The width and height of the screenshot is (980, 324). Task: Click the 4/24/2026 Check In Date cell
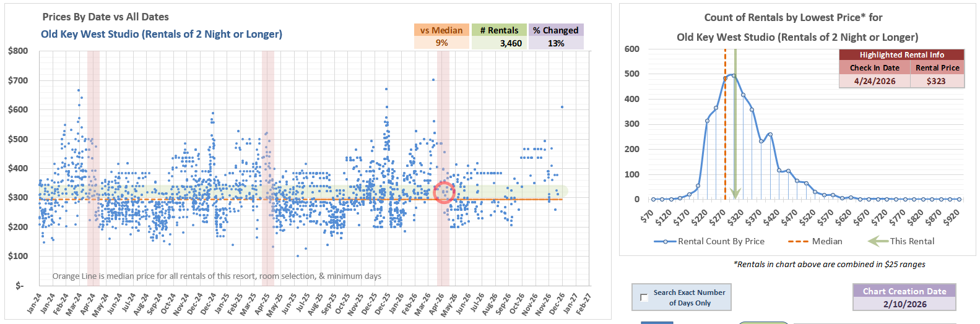coord(874,81)
